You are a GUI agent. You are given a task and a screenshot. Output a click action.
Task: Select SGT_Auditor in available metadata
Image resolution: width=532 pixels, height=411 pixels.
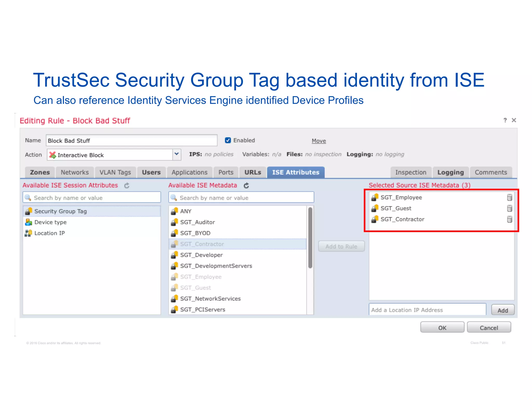[238, 222]
